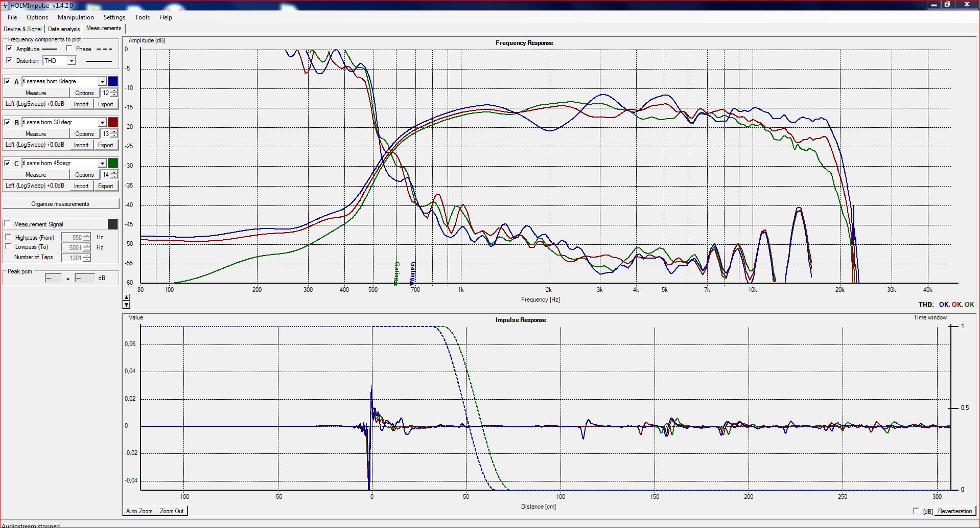Screen dimensions: 980x528
Task: Click Measurement Signal dark color swatch
Action: [113, 224]
